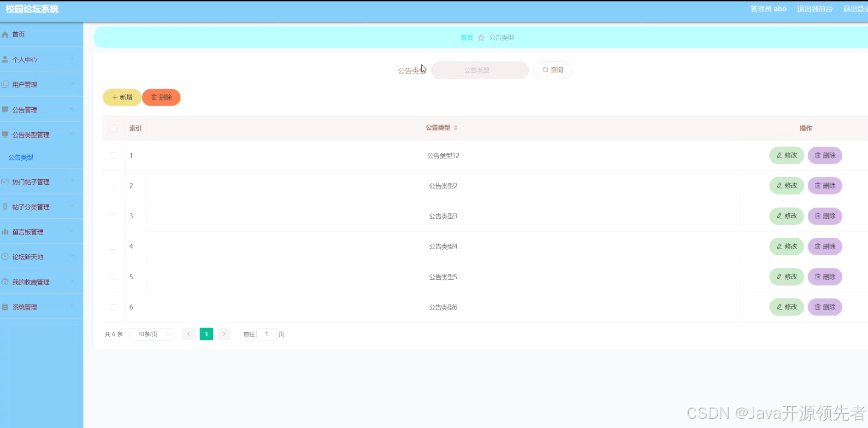This screenshot has height=428, width=868.
Task: Go to previous page arrow in pagination
Action: (189, 334)
